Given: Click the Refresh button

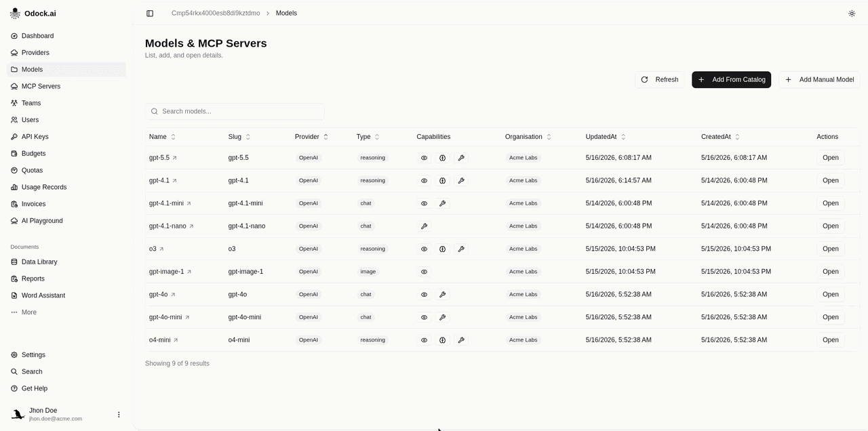Looking at the screenshot, I should coord(660,80).
